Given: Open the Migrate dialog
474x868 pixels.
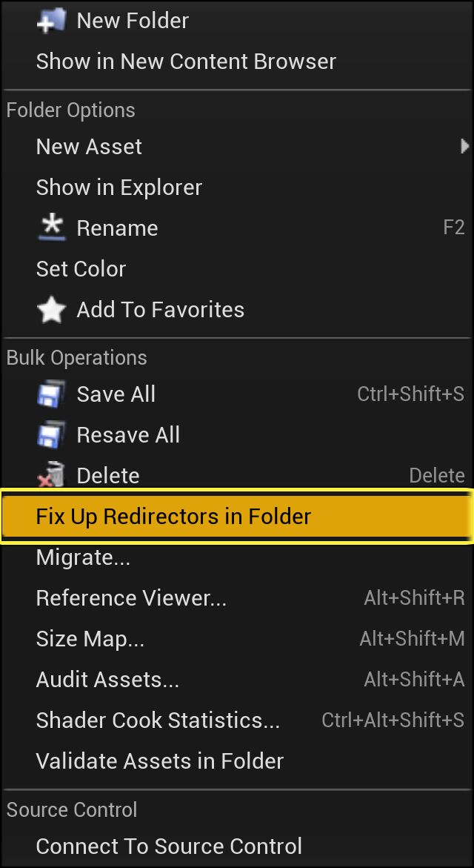Looking at the screenshot, I should pos(84,557).
